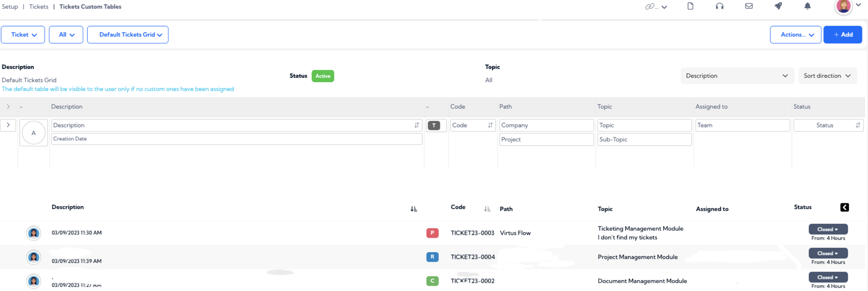Open the notifications bell

(807, 6)
